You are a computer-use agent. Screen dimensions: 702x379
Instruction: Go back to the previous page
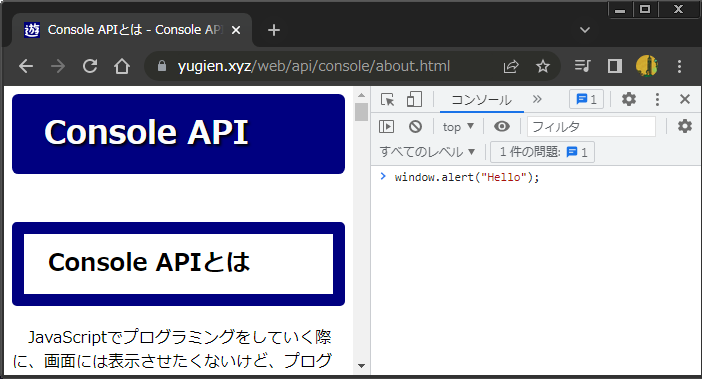[26, 66]
